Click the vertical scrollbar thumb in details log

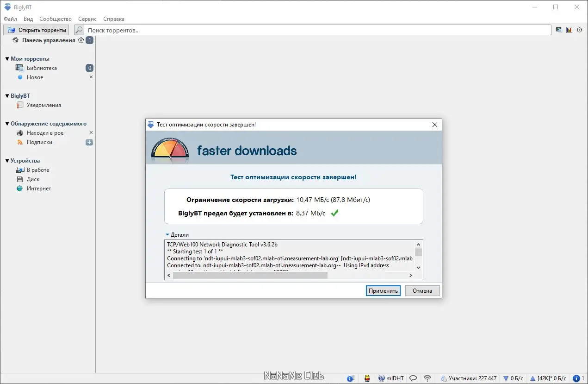[x=419, y=252]
